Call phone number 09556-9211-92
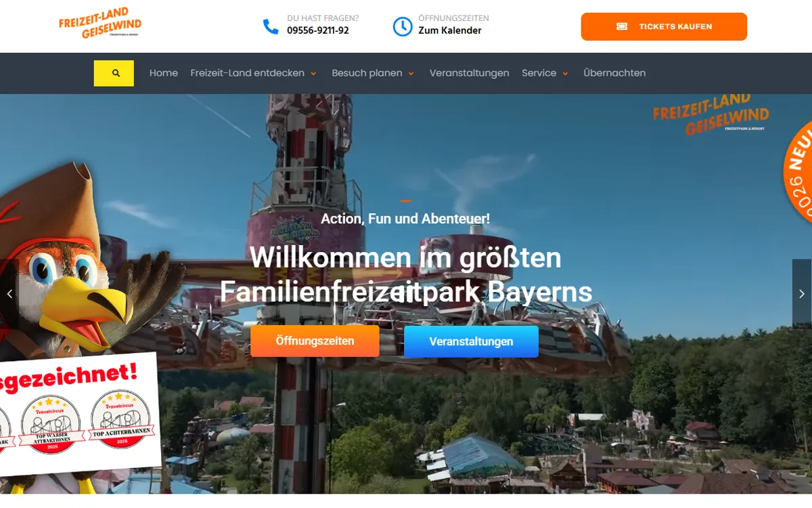 (318, 30)
